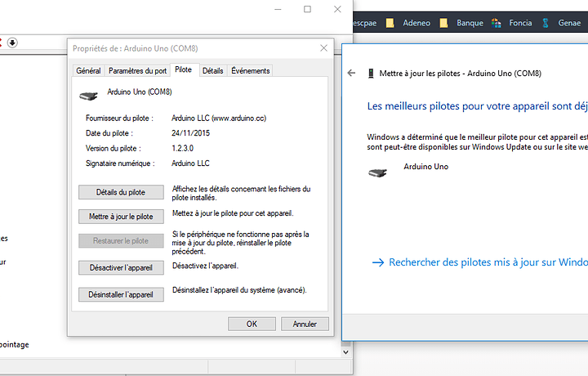Open the Genae bookmark
588x376 pixels.
[561, 23]
